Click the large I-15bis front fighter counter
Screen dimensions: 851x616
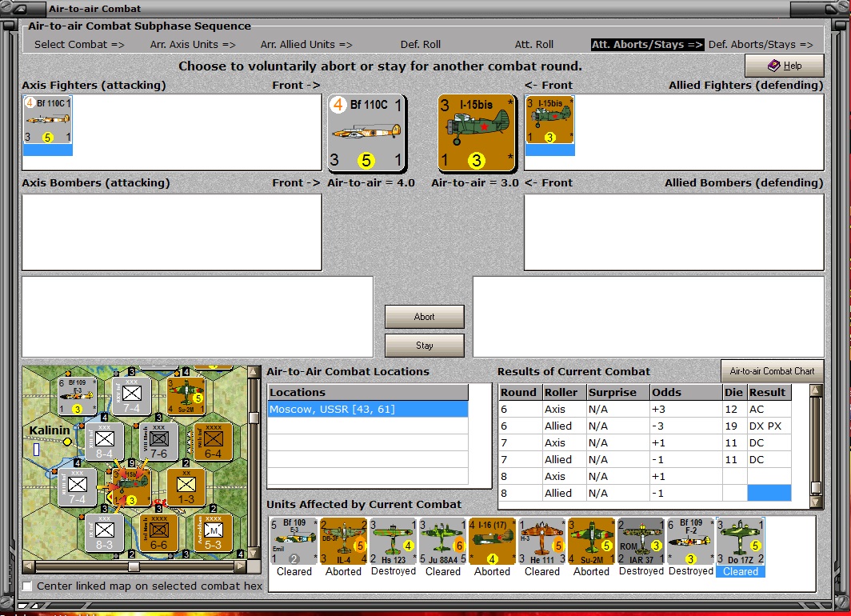[477, 133]
